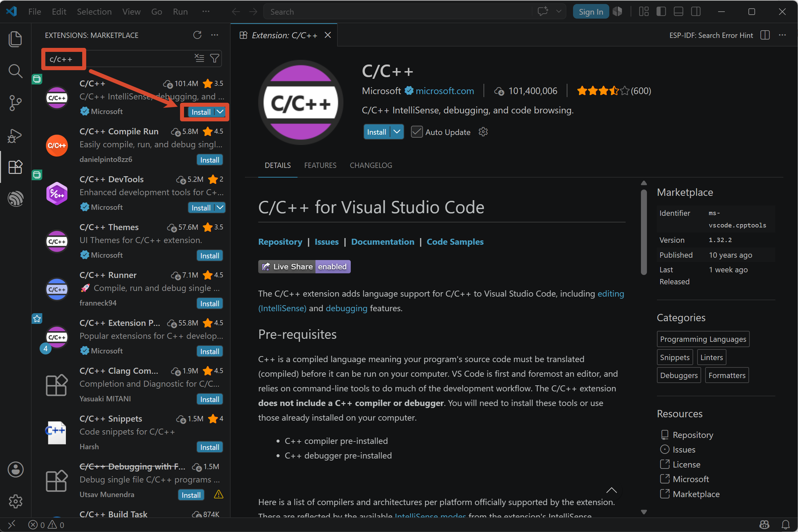The height and width of the screenshot is (532, 798).
Task: Open the Code Samples link
Action: coord(455,242)
